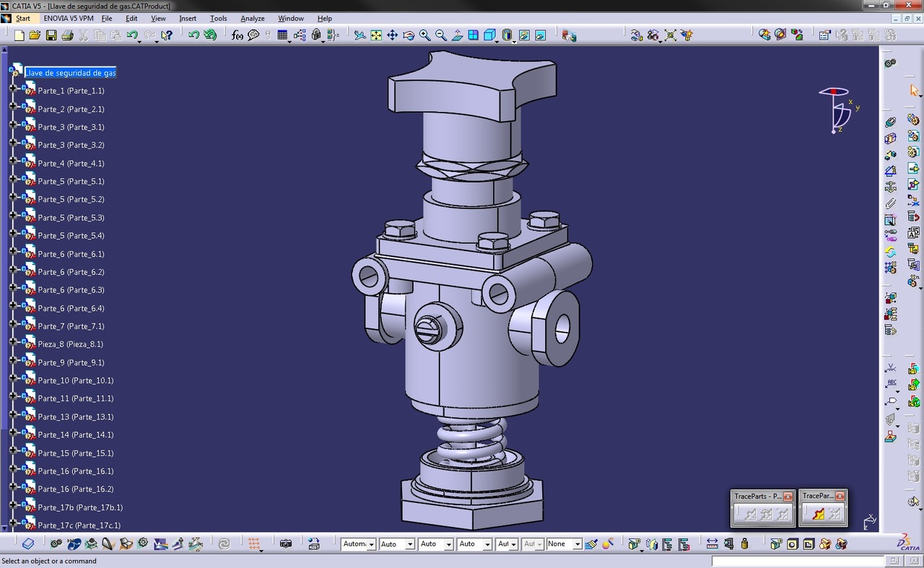Select root node Llave de seguridad de gas
This screenshot has height=568, width=924.
(x=71, y=73)
